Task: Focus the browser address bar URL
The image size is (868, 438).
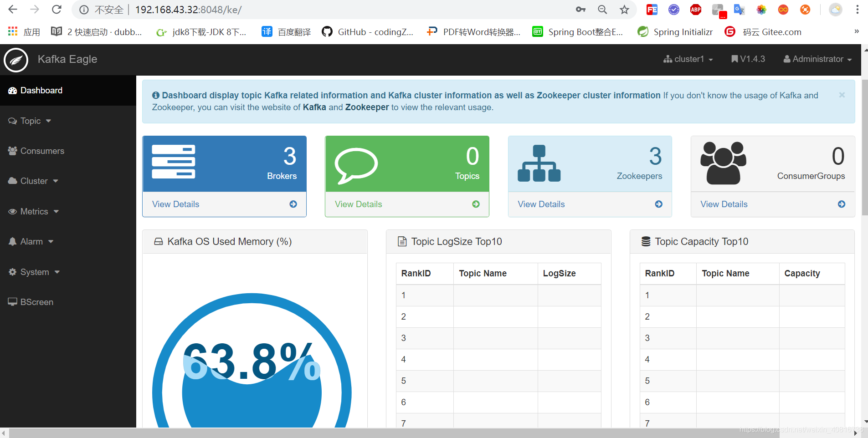Action: (188, 10)
